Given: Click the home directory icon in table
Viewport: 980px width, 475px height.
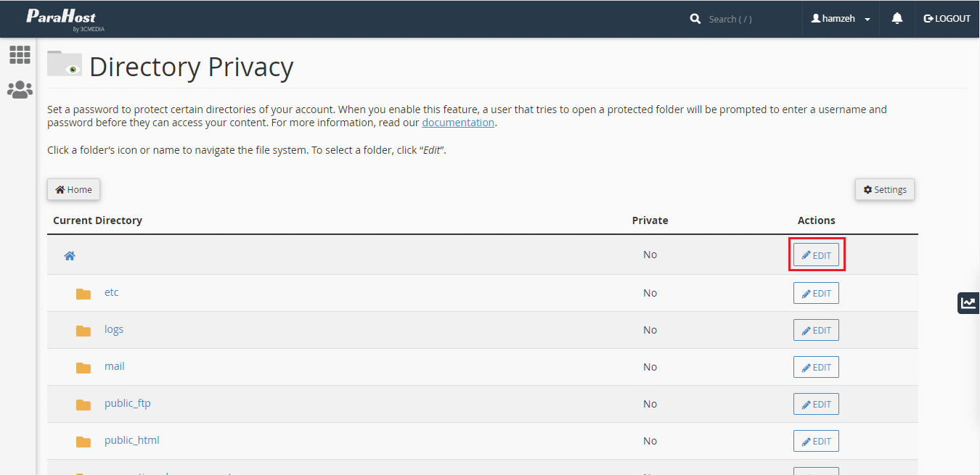Looking at the screenshot, I should [x=70, y=256].
